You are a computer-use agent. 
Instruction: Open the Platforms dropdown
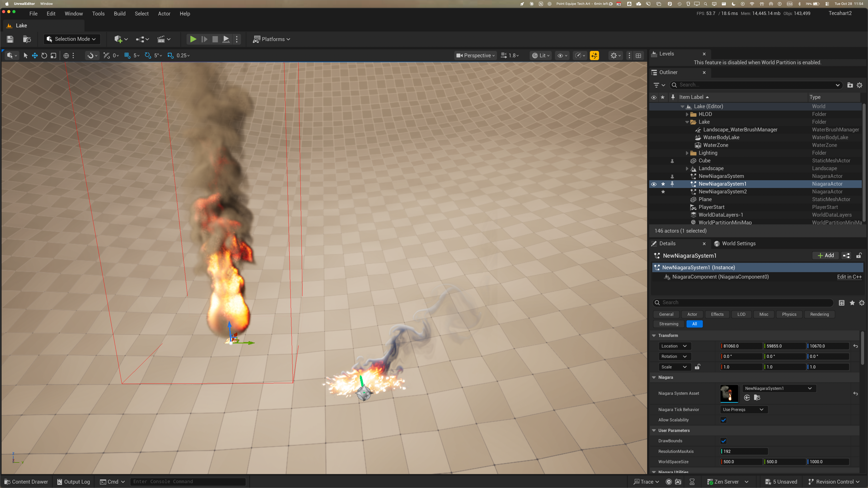(272, 39)
